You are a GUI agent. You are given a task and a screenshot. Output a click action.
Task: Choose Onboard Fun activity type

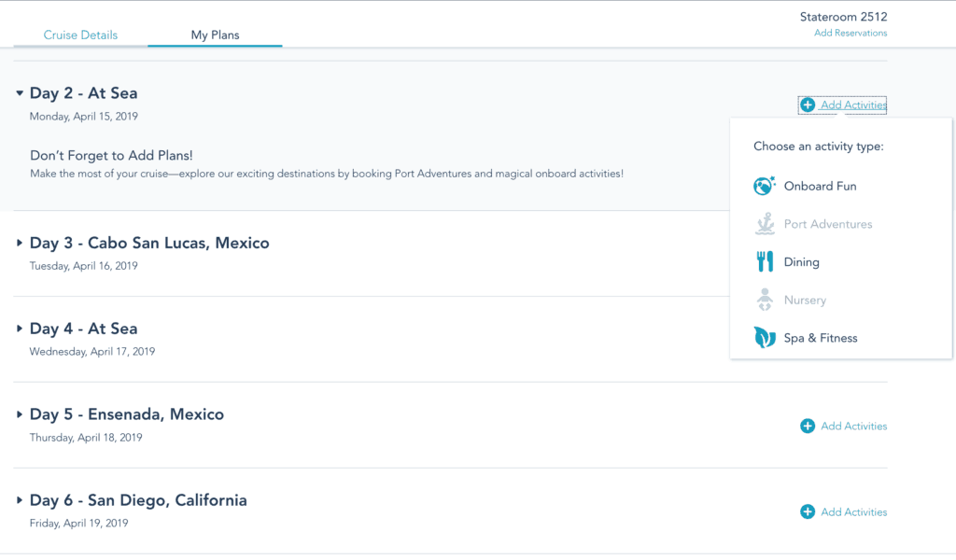click(x=820, y=186)
